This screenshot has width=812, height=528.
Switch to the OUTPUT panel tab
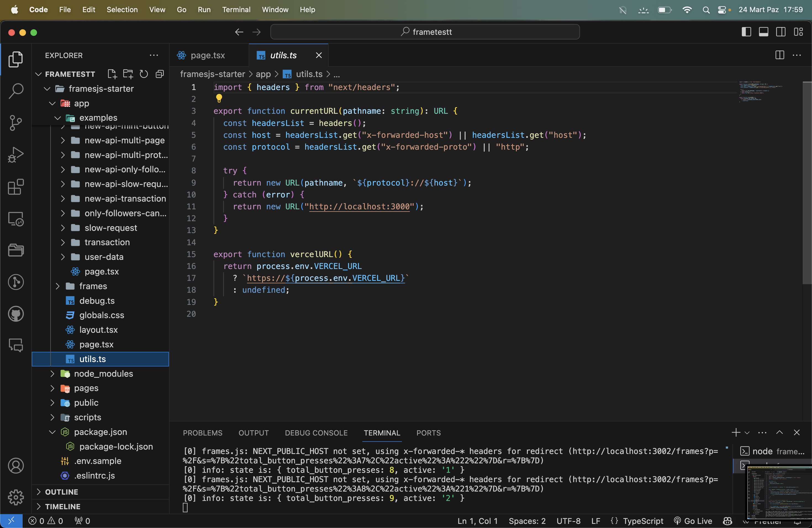click(254, 433)
